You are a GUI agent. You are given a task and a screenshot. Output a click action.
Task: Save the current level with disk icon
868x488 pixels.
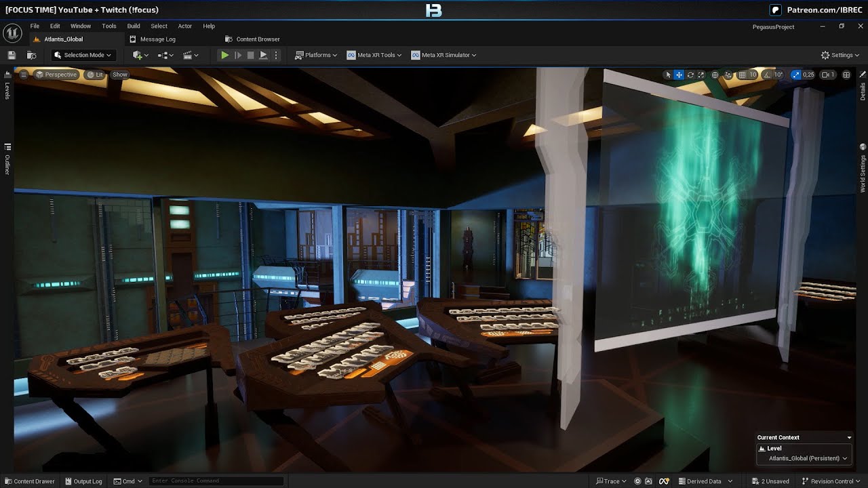click(x=12, y=55)
